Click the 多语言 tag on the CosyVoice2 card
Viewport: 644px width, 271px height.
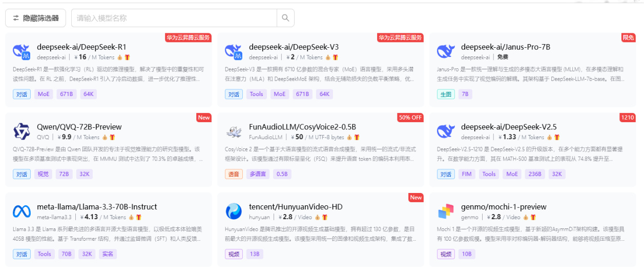click(258, 174)
